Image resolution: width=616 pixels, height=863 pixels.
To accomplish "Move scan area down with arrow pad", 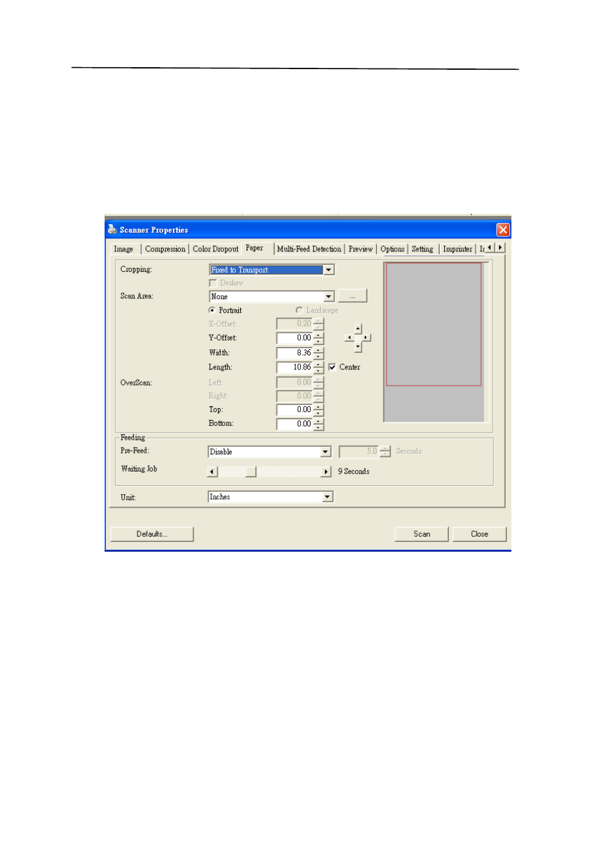I will click(358, 347).
